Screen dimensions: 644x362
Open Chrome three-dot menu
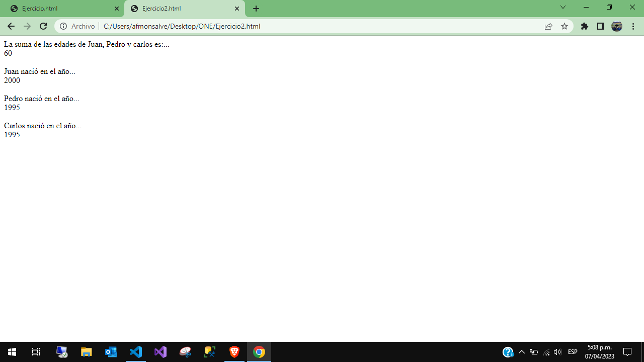coord(633,26)
